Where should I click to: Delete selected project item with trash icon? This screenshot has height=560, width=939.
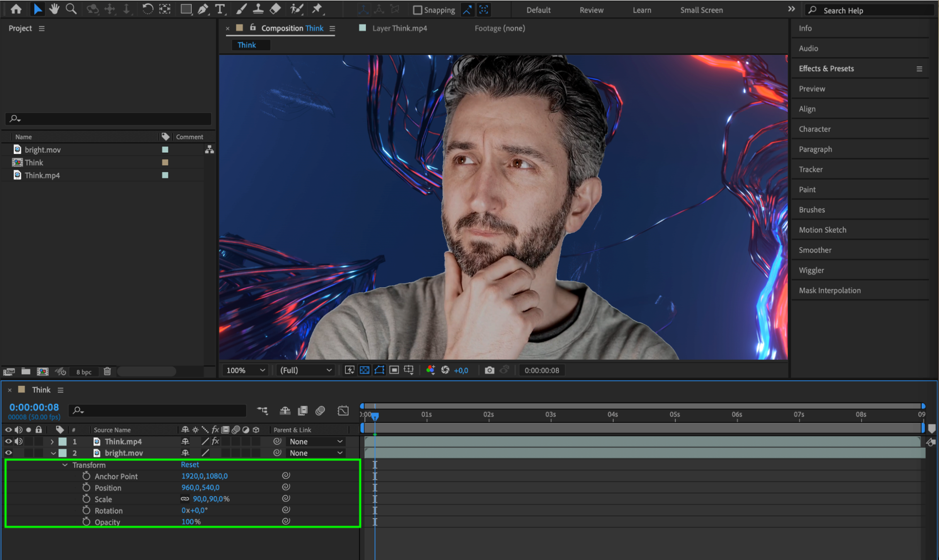point(107,371)
